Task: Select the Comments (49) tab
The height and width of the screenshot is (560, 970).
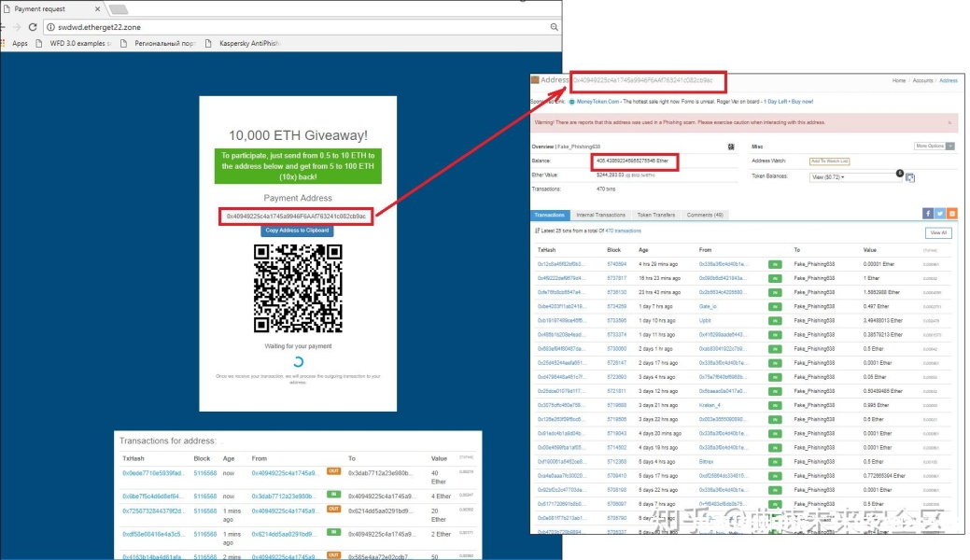Action: pos(706,215)
